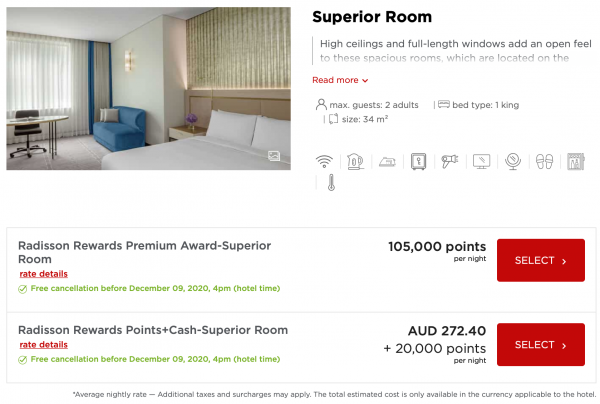Click the thermometer climate control icon
This screenshot has height=404, width=600.
tap(330, 182)
